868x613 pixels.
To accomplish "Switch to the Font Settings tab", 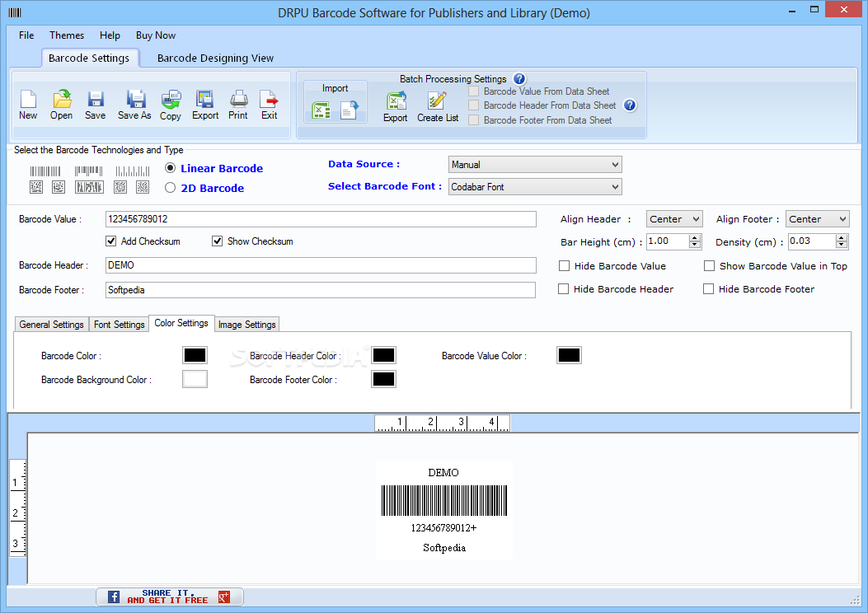I will pyautogui.click(x=119, y=324).
